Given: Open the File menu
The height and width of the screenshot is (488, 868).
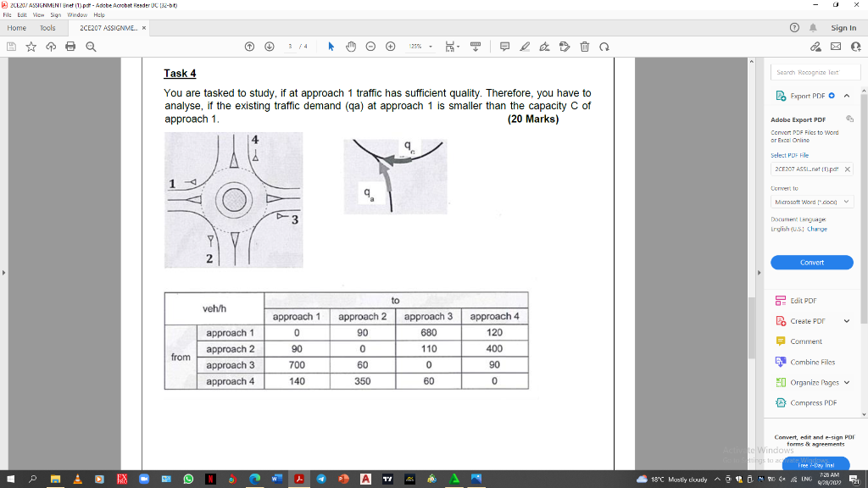Looking at the screenshot, I should [x=7, y=15].
